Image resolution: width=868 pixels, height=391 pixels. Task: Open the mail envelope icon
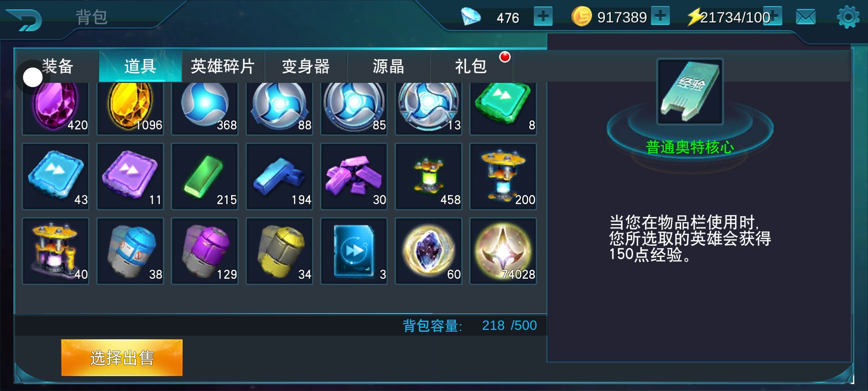[x=805, y=17]
